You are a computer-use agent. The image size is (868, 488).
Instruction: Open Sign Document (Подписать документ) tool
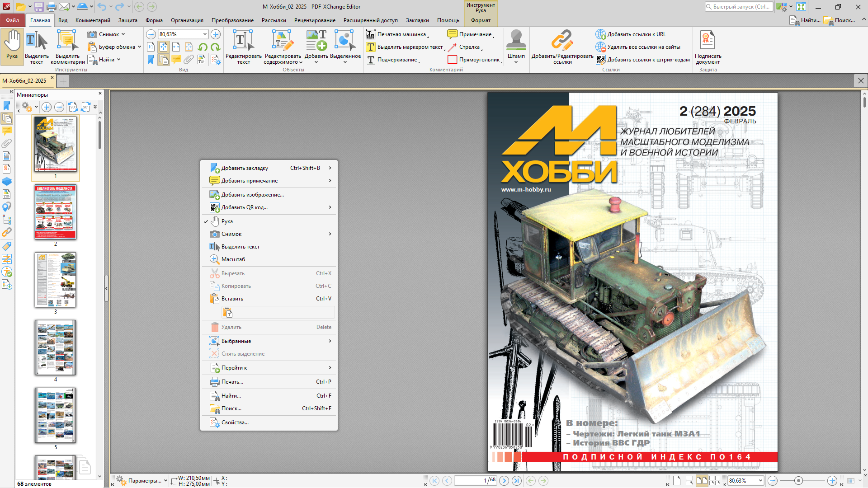(x=708, y=45)
